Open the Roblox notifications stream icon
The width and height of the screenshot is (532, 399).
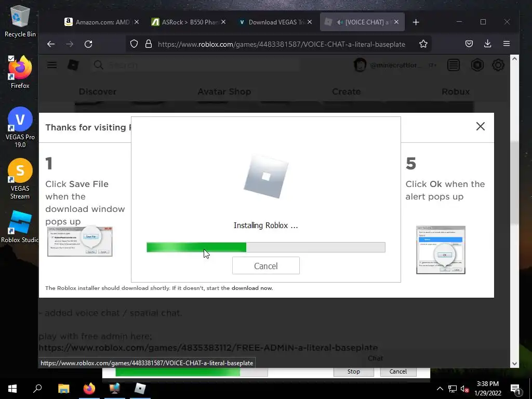pyautogui.click(x=454, y=65)
